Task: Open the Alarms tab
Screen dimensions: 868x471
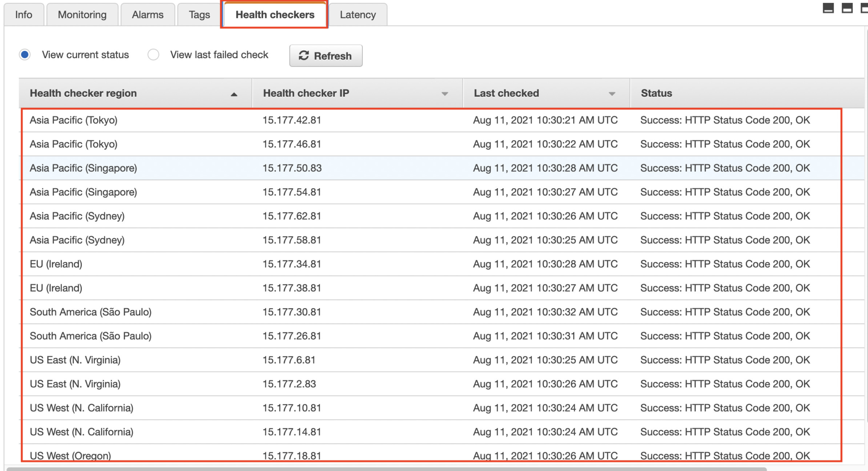Action: pyautogui.click(x=147, y=15)
